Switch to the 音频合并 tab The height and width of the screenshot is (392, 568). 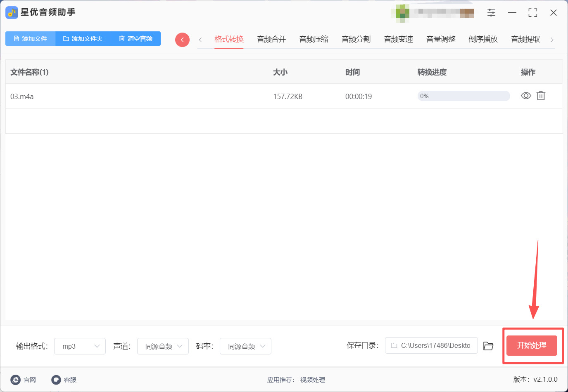271,39
